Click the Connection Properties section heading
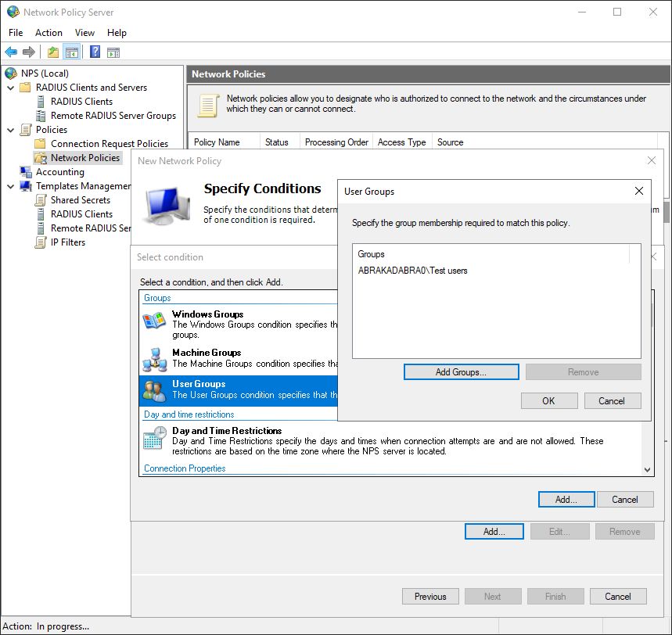 point(185,468)
